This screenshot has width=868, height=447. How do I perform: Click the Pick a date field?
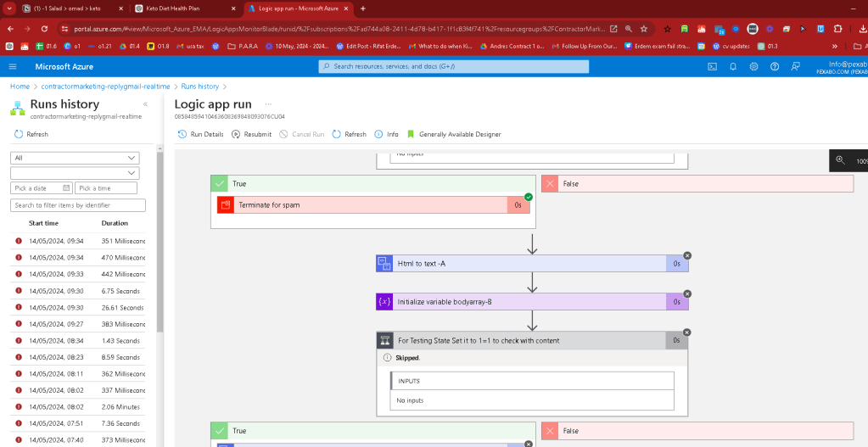click(x=42, y=188)
